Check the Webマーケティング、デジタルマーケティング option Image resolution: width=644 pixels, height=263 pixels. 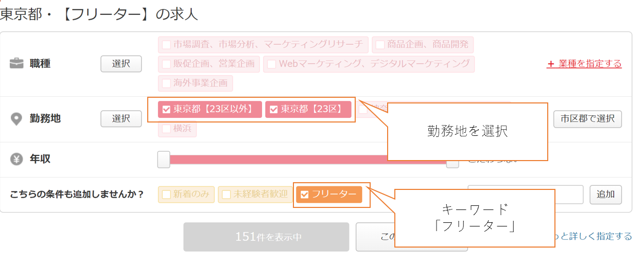pos(271,64)
